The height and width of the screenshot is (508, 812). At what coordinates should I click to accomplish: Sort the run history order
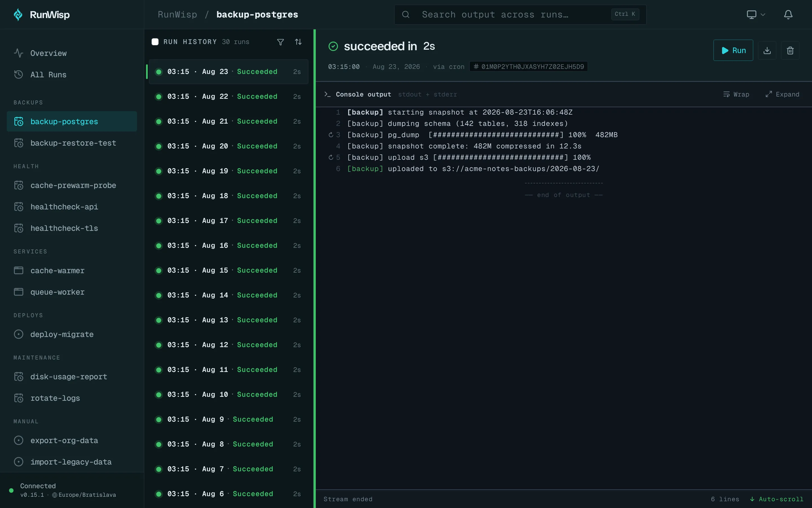click(x=298, y=42)
